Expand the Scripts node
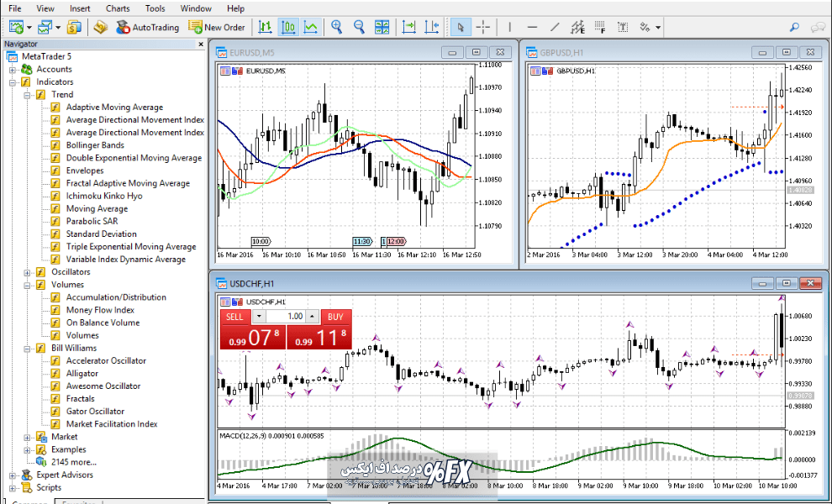 point(13,488)
